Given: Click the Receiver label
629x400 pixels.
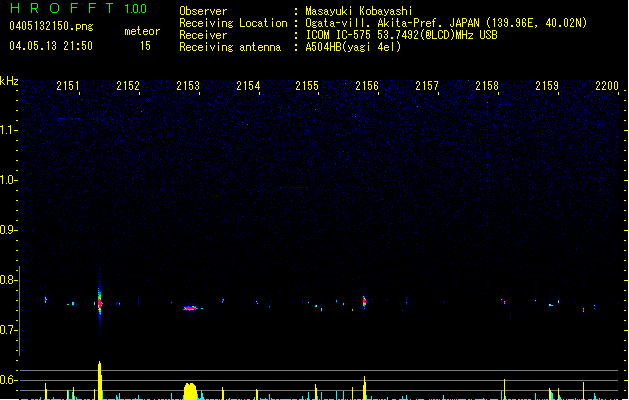Looking at the screenshot, I should (203, 35).
